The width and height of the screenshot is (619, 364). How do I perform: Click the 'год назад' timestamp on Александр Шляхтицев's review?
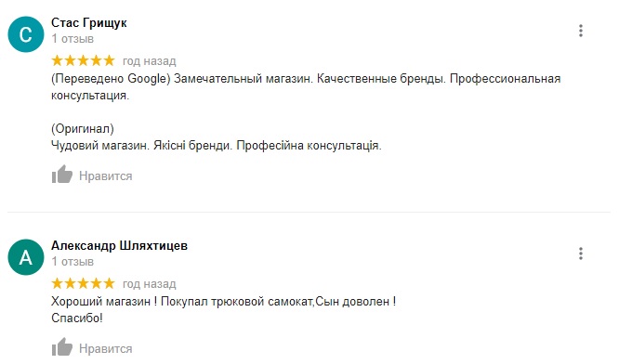click(x=150, y=284)
